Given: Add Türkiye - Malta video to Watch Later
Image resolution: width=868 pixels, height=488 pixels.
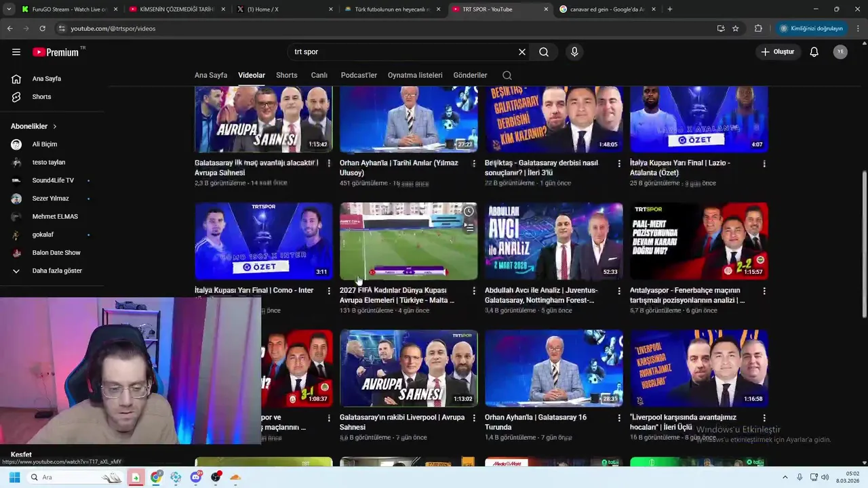Looking at the screenshot, I should click(469, 211).
